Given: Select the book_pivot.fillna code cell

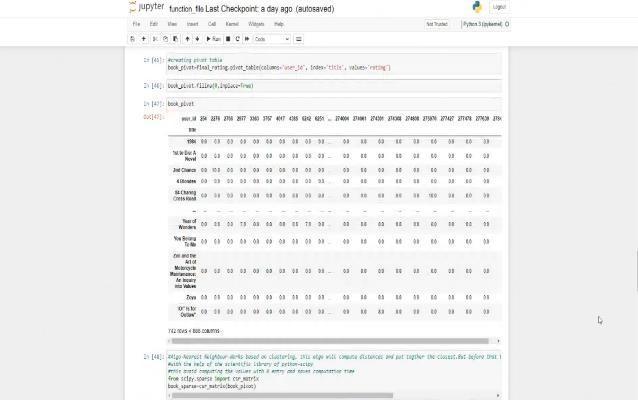Looking at the screenshot, I should (x=334, y=86).
